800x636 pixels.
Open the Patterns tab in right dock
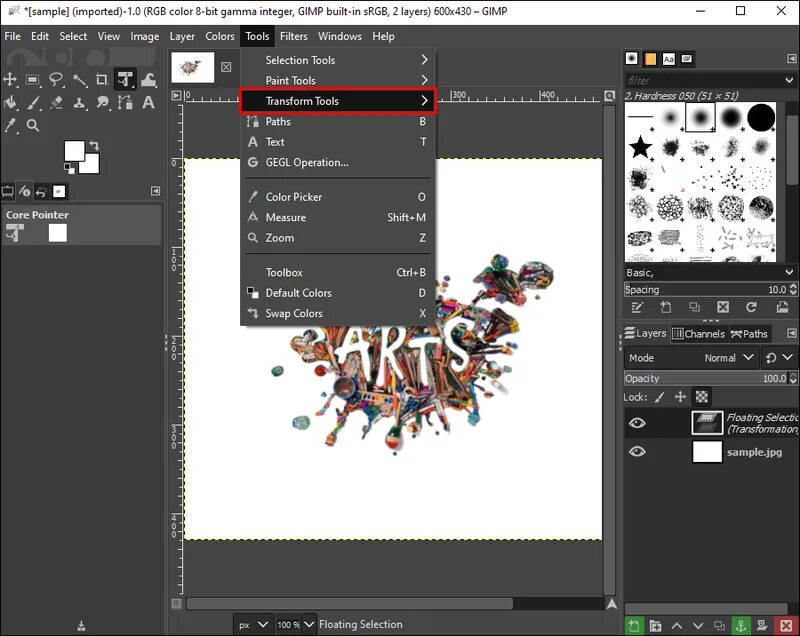pyautogui.click(x=650, y=59)
